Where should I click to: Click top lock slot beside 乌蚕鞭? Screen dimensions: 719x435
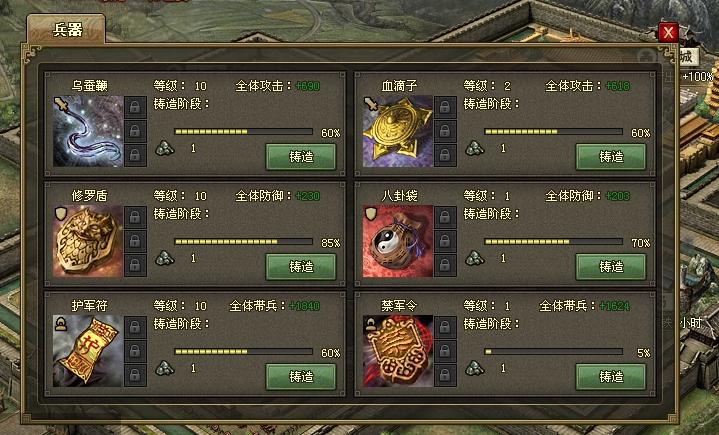(135, 107)
